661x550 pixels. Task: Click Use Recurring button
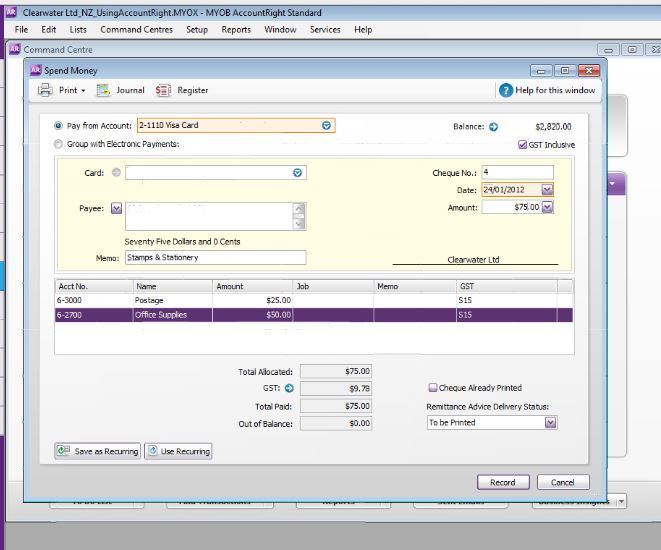[178, 451]
